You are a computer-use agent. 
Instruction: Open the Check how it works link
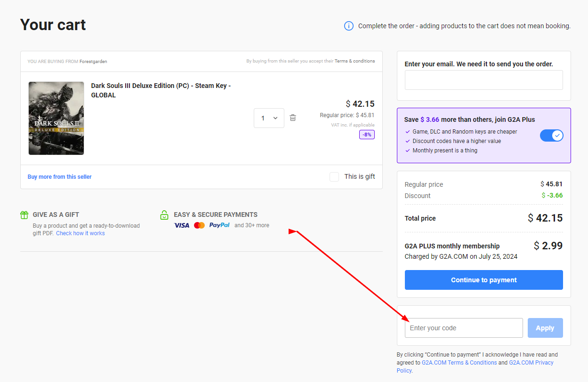pyautogui.click(x=81, y=233)
